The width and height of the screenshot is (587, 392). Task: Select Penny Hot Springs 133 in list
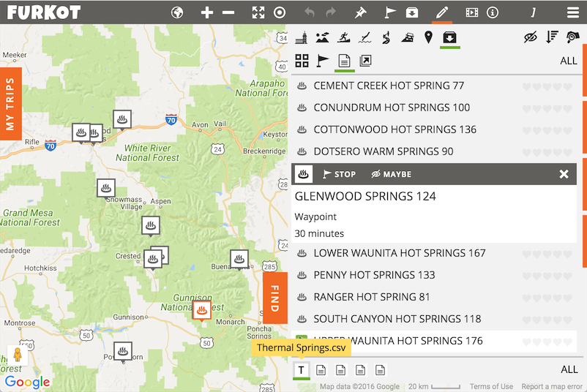pos(374,275)
